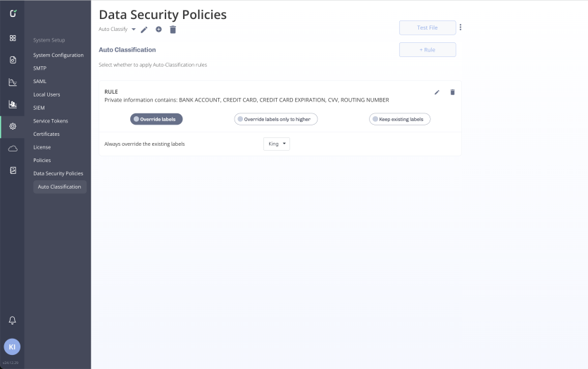Open the KI user avatar
The image size is (588, 369).
point(12,347)
